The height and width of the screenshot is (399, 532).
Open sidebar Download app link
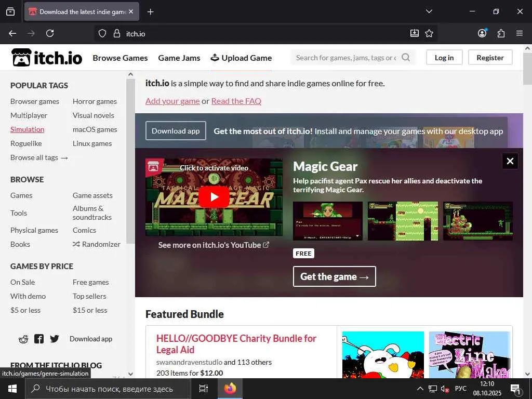90,339
